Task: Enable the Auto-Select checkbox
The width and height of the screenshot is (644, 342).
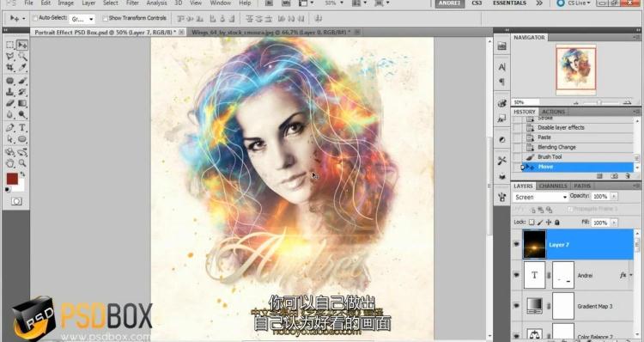Action: coord(35,18)
